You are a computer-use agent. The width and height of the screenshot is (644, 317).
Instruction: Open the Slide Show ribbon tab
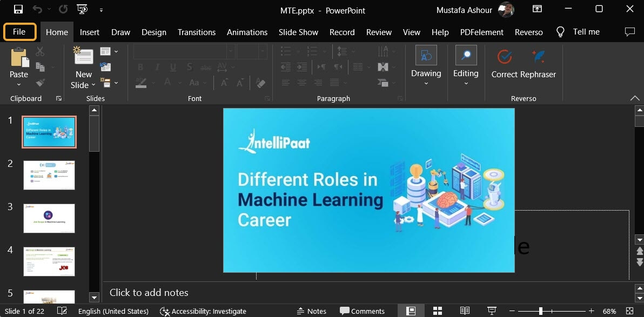click(298, 32)
